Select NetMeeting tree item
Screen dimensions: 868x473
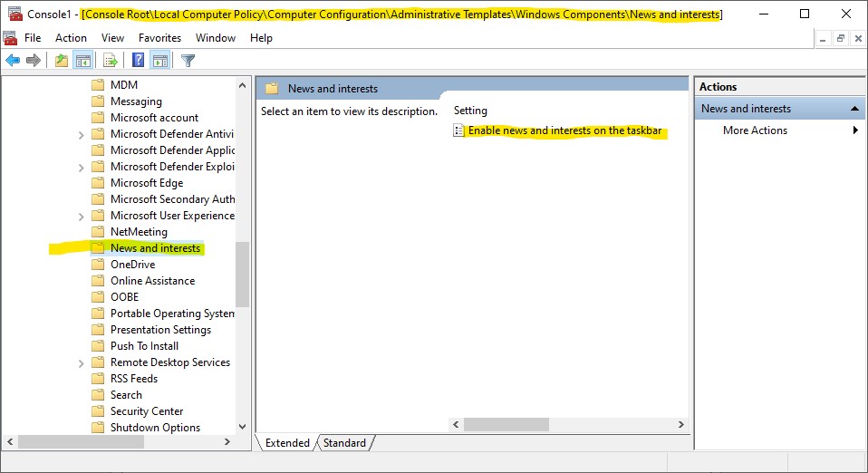139,231
